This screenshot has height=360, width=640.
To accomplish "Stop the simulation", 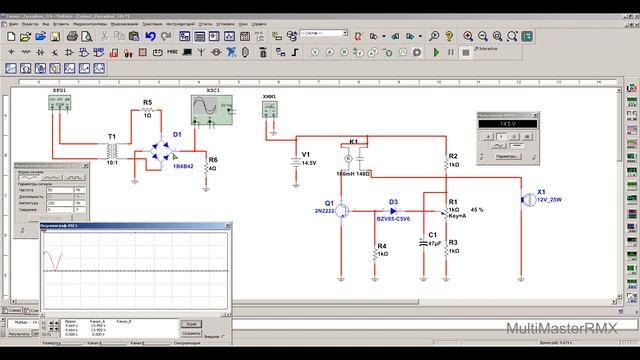I will (x=465, y=52).
